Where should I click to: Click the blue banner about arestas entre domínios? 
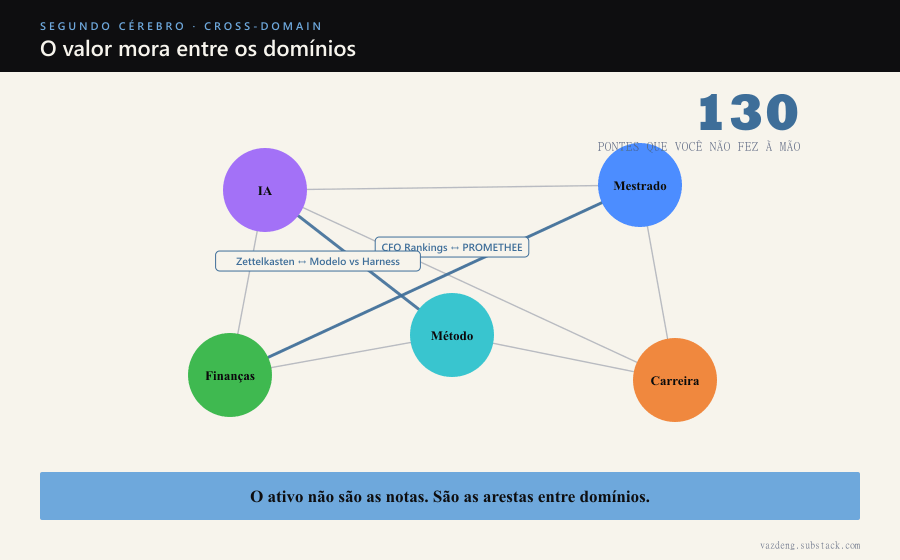click(450, 496)
